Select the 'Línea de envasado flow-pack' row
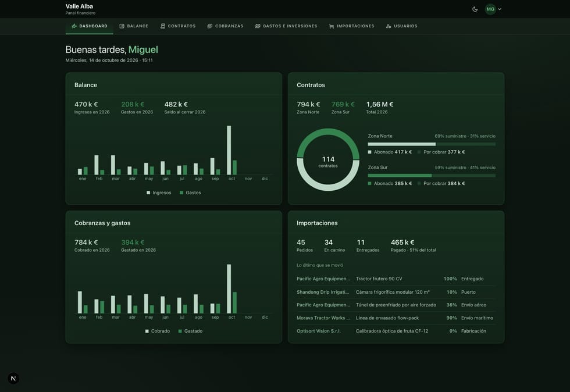 (x=396, y=318)
